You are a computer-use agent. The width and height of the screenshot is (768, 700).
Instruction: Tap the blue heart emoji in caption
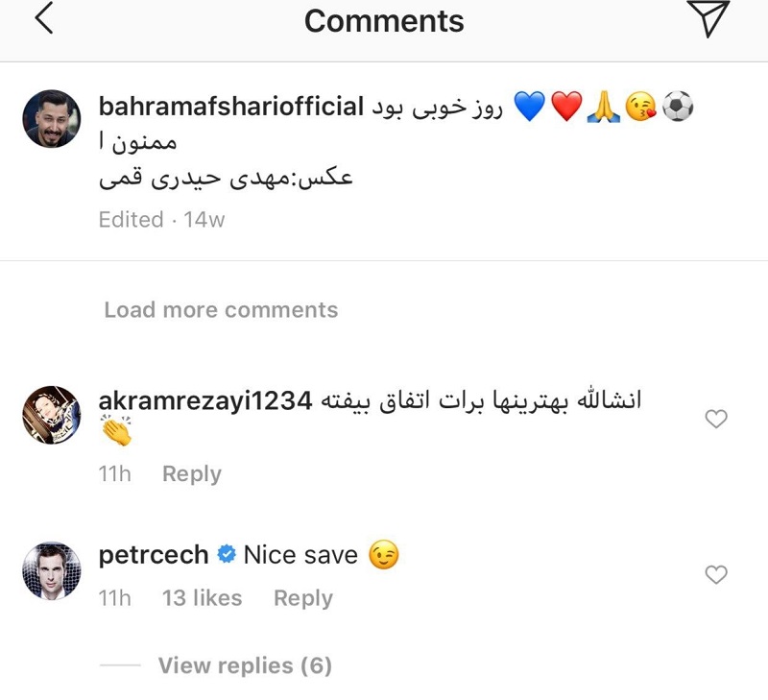[x=529, y=108]
